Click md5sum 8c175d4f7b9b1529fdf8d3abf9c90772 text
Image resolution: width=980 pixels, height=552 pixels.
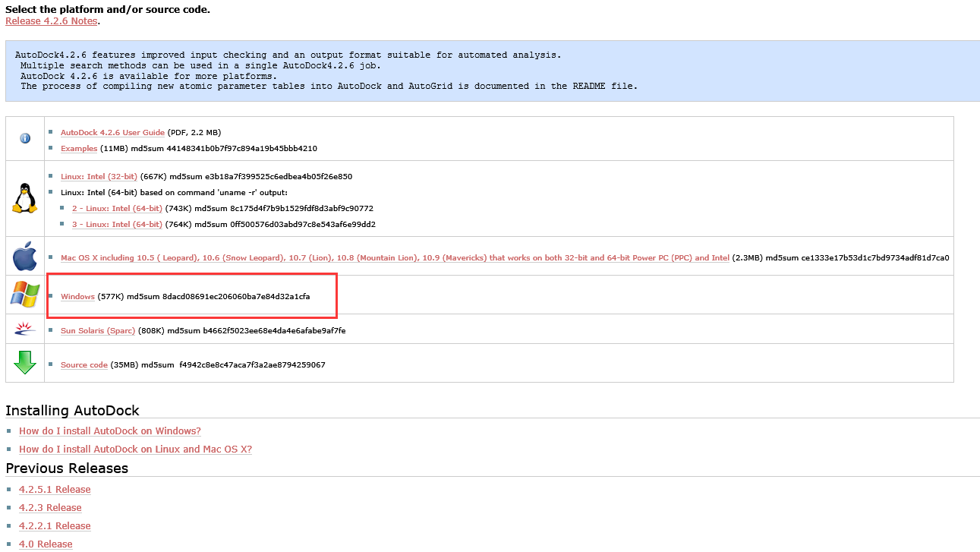284,209
